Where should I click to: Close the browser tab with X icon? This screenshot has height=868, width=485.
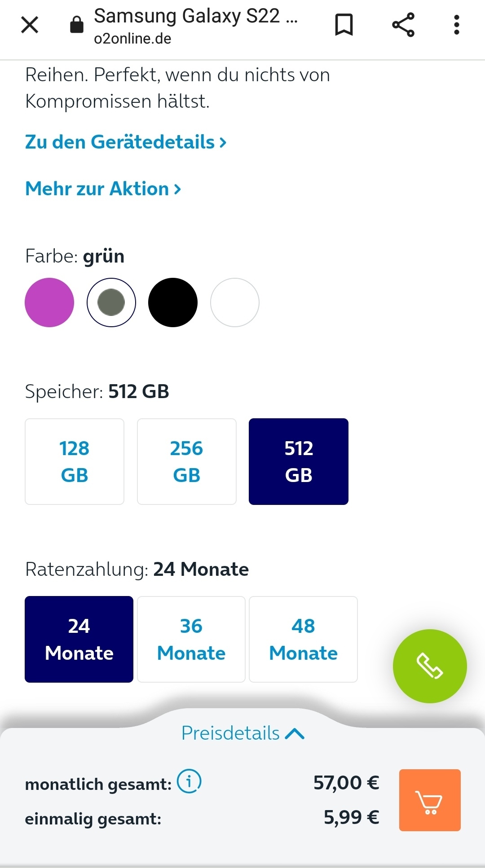[30, 25]
